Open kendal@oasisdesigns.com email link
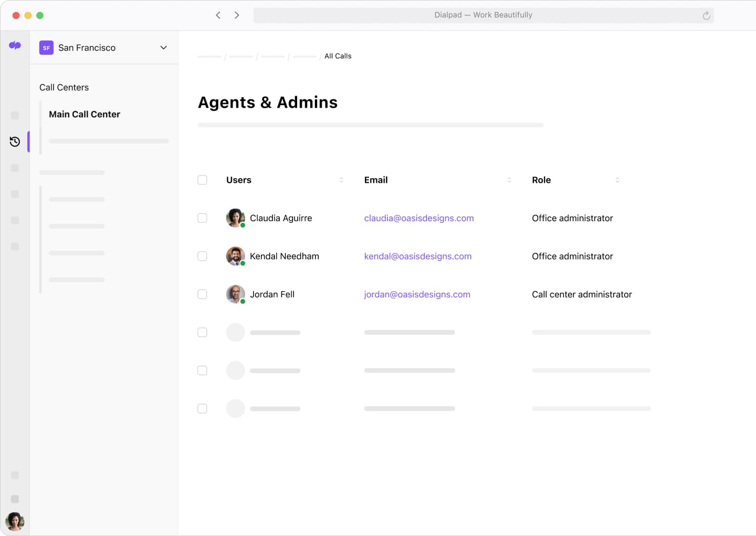Viewport: 756px width, 536px height. 418,256
